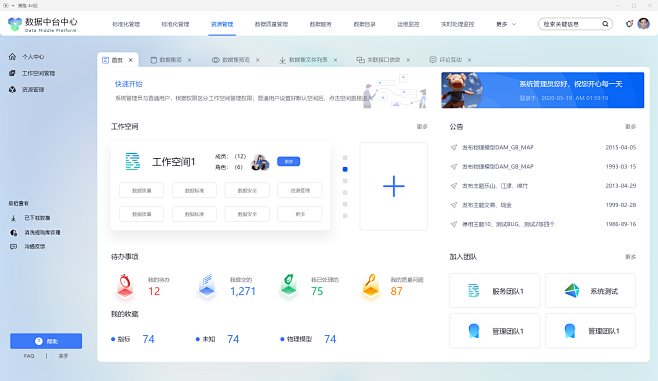The width and height of the screenshot is (658, 381).
Task: Click the 消息反馈 chat icon in sidebar
Action: click(x=13, y=246)
